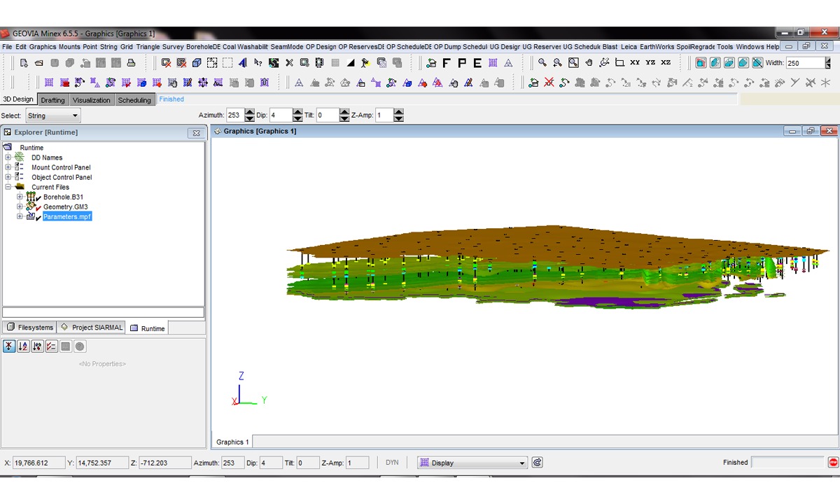Expand the DD Names tree node
840x504 pixels.
8,157
